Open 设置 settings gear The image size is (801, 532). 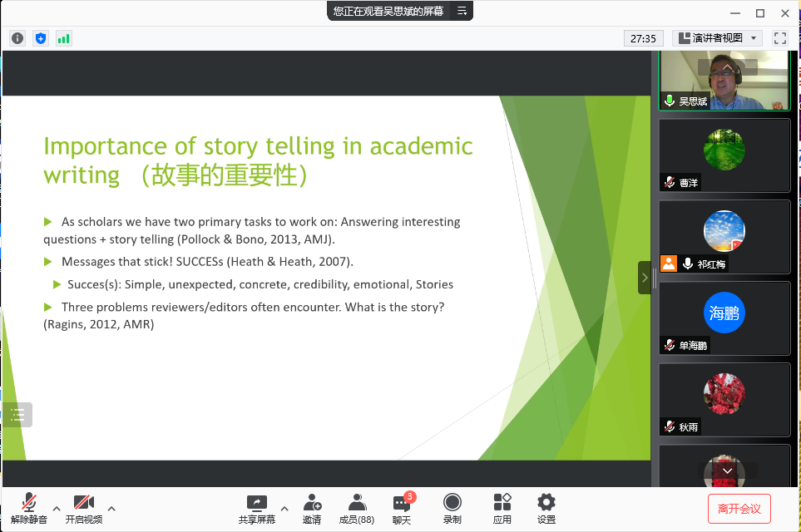coord(546,509)
